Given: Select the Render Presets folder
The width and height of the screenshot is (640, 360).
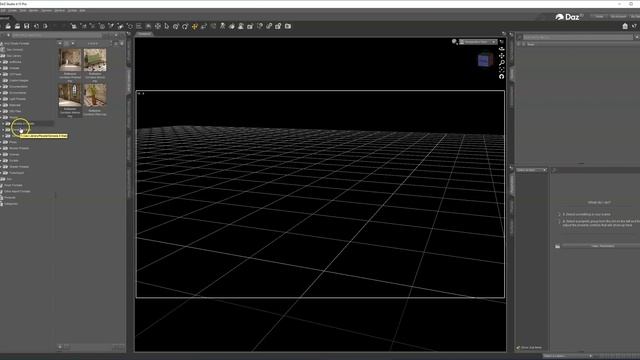Looking at the screenshot, I should (19, 148).
